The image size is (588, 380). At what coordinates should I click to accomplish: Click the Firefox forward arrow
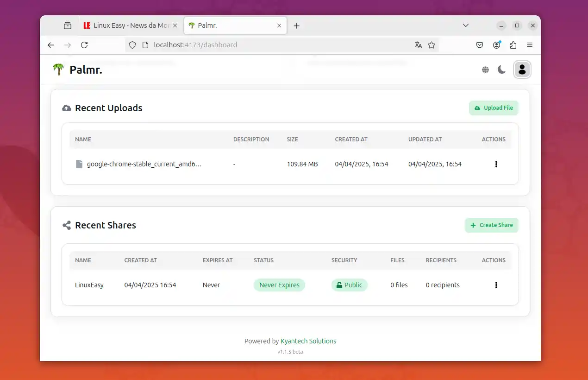pos(68,45)
